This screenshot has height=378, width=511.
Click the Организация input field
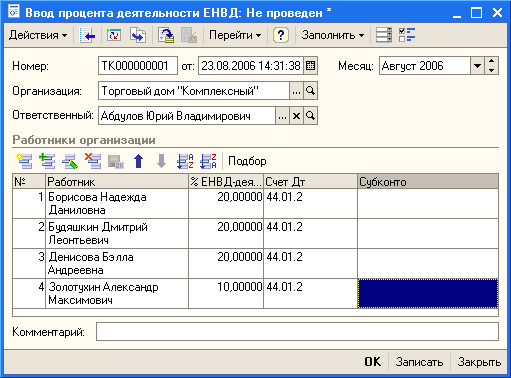[194, 91]
